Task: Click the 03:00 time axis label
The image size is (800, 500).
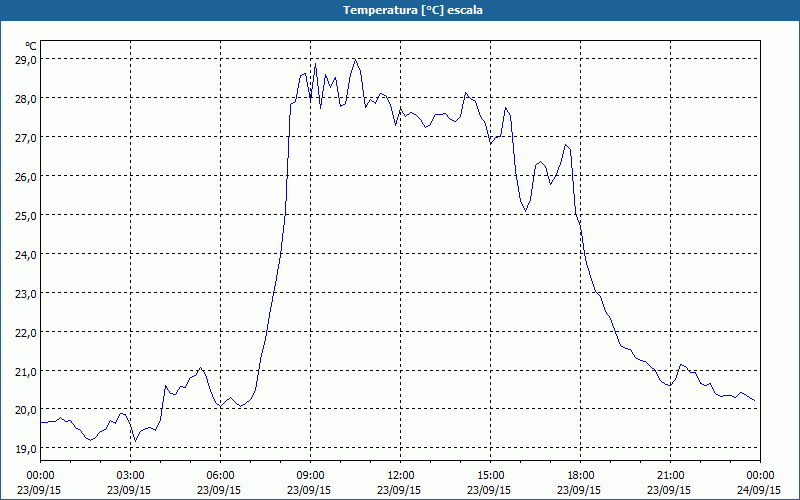Action: point(131,476)
